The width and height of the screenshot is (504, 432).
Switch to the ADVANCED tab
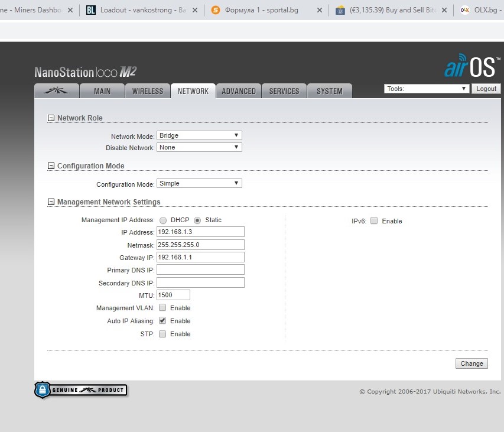point(239,91)
